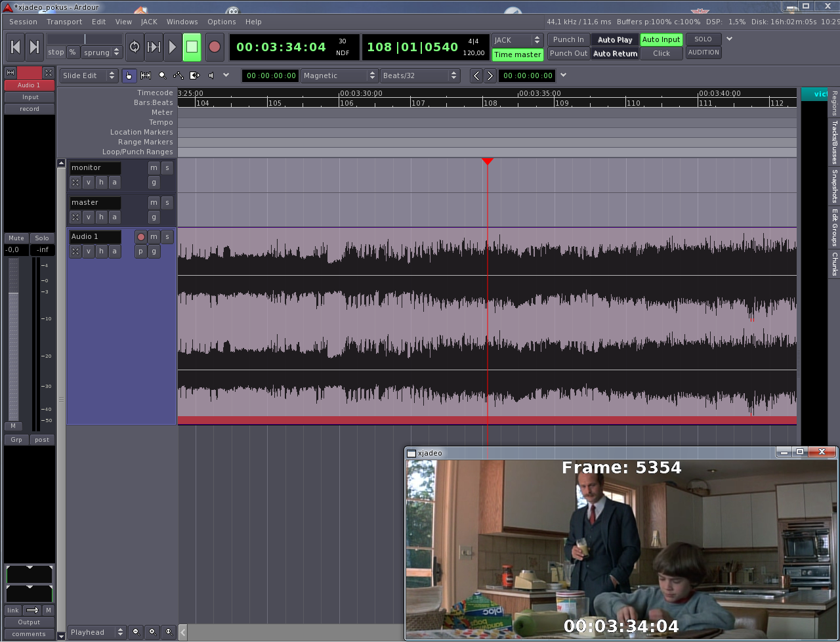
Task: Select the grab/object hand tool
Action: point(129,75)
